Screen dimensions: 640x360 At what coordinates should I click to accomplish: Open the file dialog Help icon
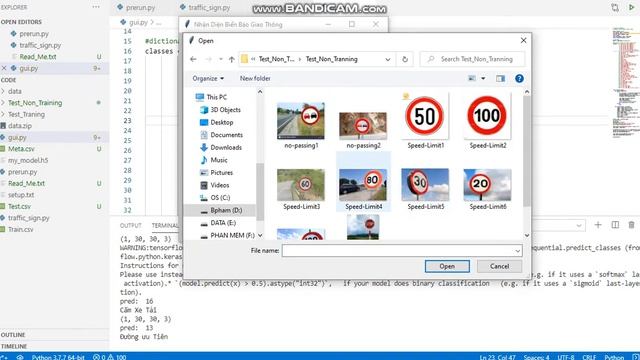(519, 78)
